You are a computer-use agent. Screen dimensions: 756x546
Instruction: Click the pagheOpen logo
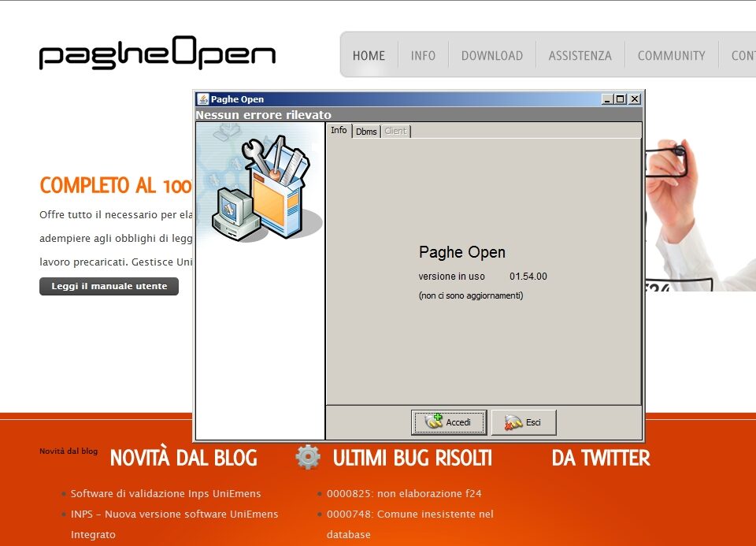pos(157,55)
